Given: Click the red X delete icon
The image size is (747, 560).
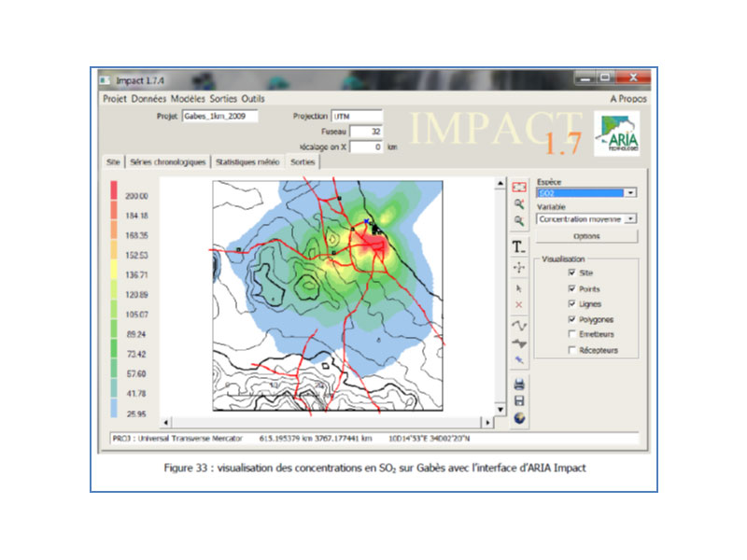Looking at the screenshot, I should click(519, 305).
